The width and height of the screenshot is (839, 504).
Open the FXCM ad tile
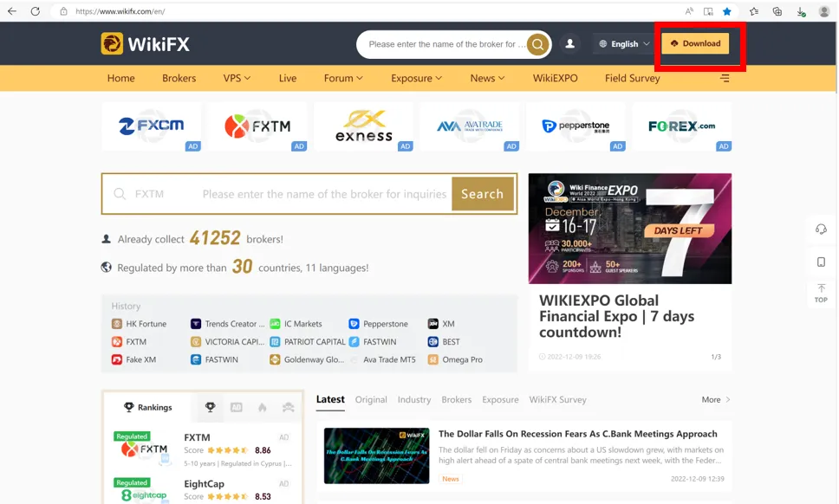[152, 126]
